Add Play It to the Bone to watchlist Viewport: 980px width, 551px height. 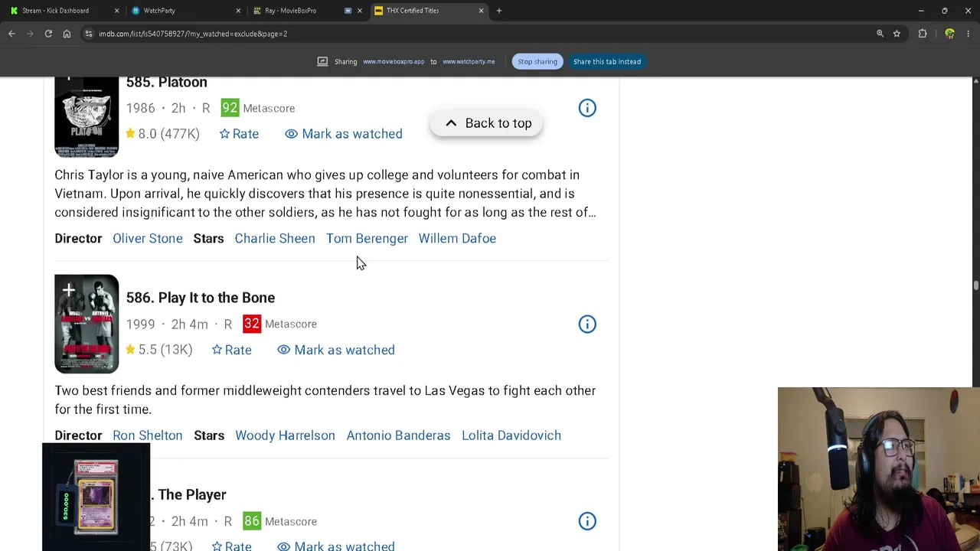pyautogui.click(x=68, y=290)
